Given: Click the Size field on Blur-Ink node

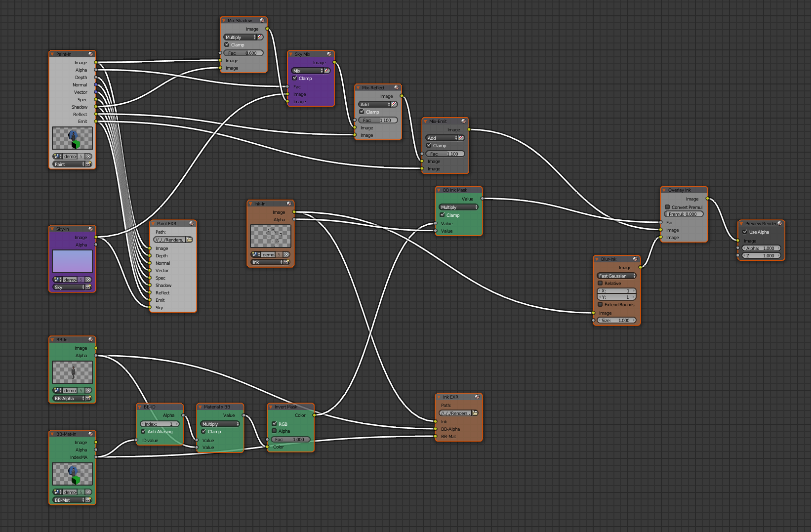Looking at the screenshot, I should [616, 320].
